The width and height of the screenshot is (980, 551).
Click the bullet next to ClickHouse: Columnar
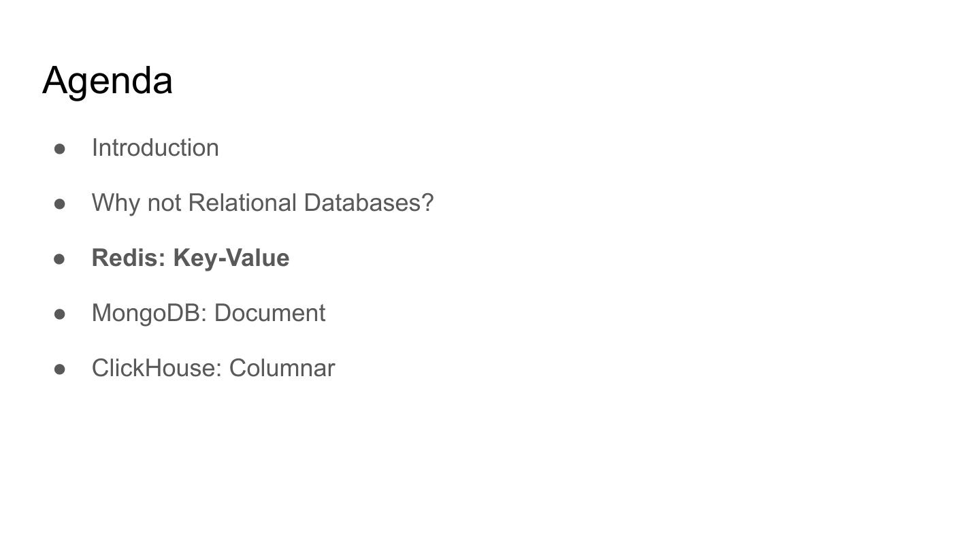tap(60, 369)
